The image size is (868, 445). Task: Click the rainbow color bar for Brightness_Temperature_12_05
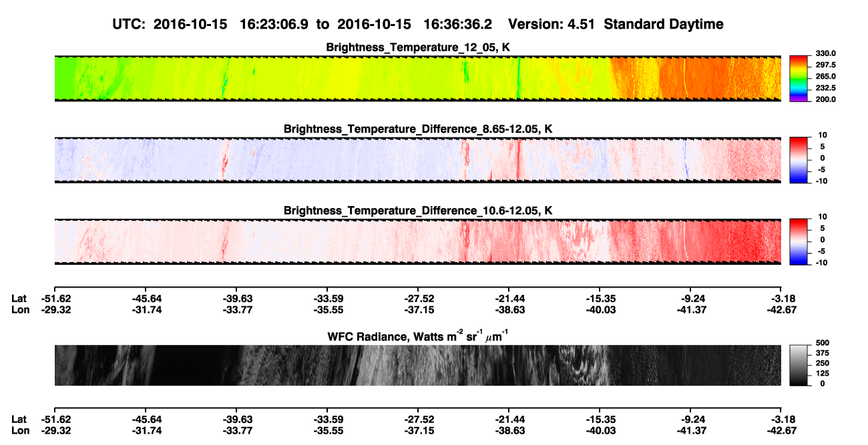point(799,79)
